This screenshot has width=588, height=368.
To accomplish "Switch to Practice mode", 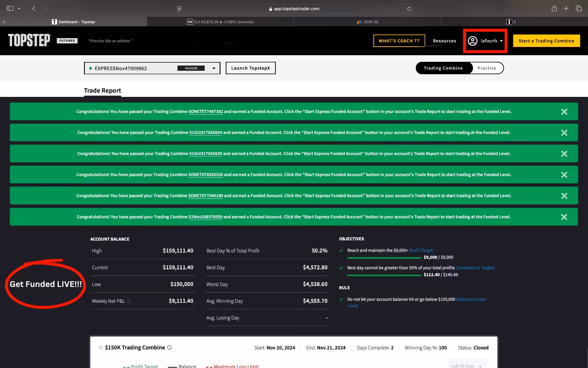I will (x=487, y=68).
